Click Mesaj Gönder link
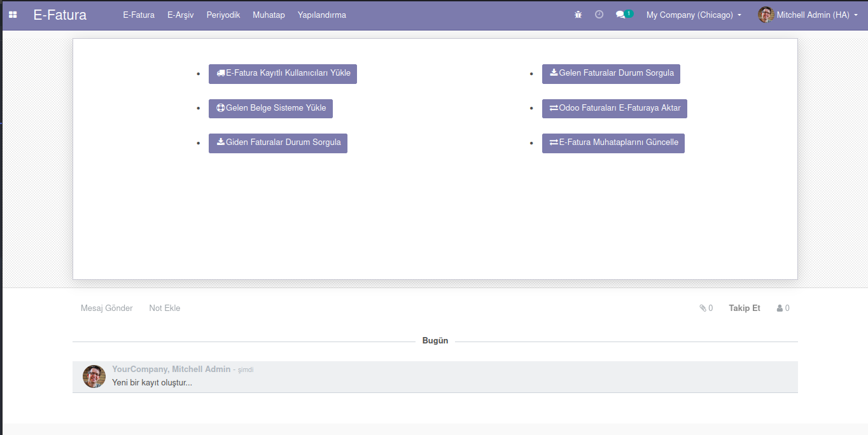The image size is (868, 435). pyautogui.click(x=106, y=308)
